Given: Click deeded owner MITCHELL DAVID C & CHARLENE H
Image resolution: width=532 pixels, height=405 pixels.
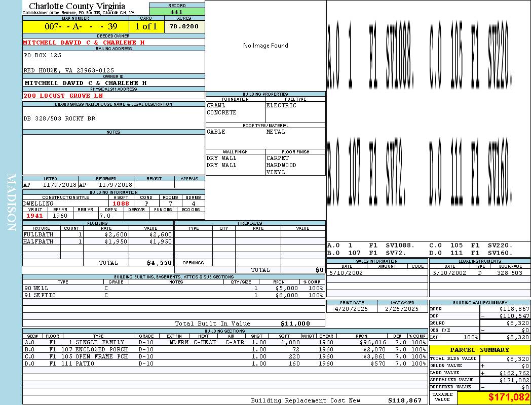Looking at the screenshot, I should coord(84,43).
